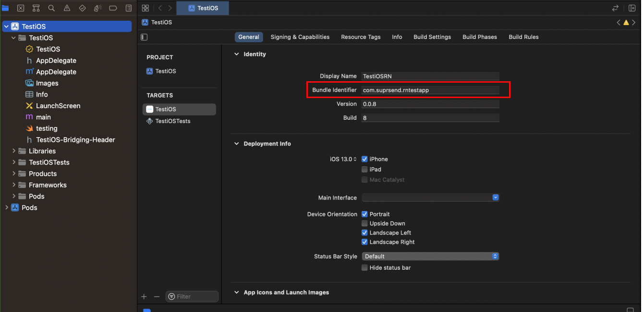Image resolution: width=644 pixels, height=312 pixels.
Task: Collapse the Deployment Info section
Action: [236, 144]
